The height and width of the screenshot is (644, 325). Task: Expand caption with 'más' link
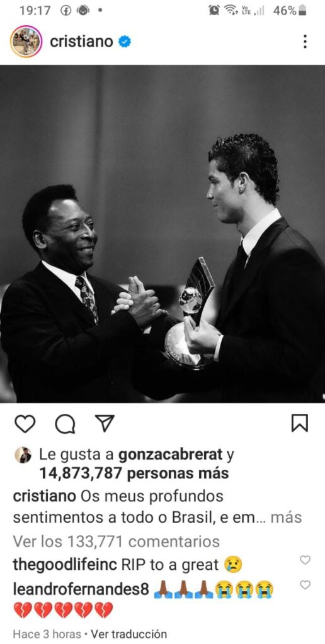[x=287, y=517]
